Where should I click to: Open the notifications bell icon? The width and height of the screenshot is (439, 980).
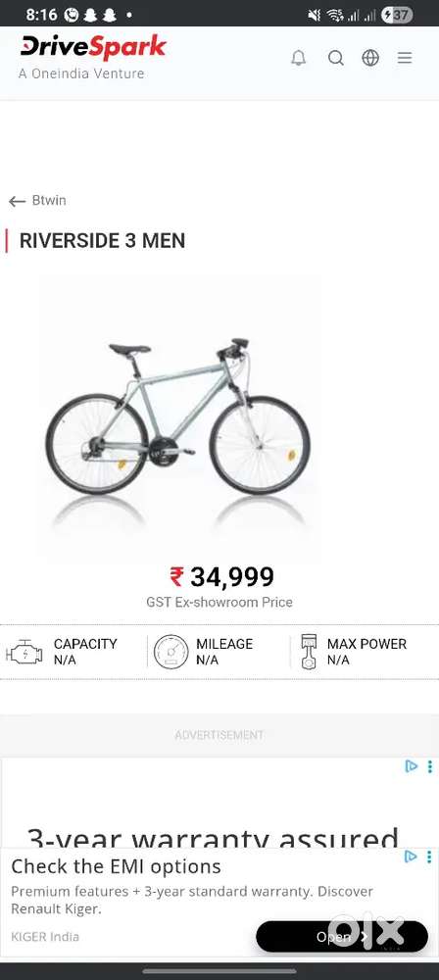point(299,58)
